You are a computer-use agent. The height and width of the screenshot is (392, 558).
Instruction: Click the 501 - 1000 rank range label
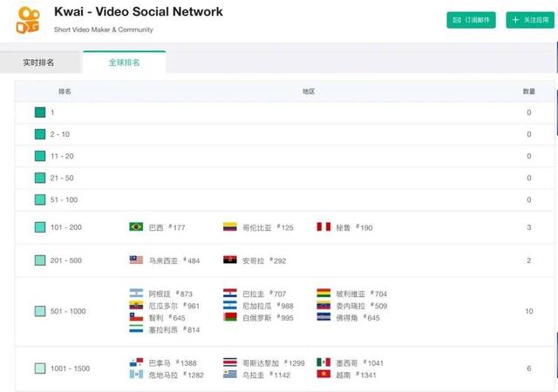[68, 311]
